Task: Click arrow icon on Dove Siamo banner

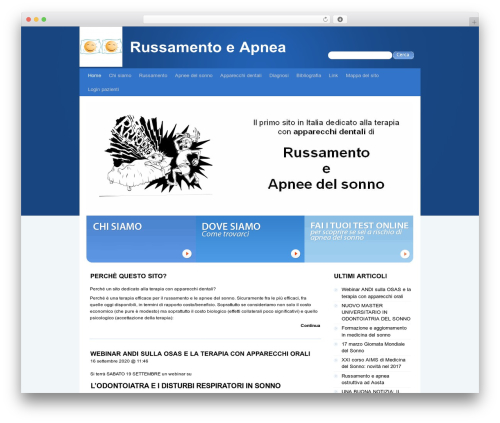Action: pos(295,254)
